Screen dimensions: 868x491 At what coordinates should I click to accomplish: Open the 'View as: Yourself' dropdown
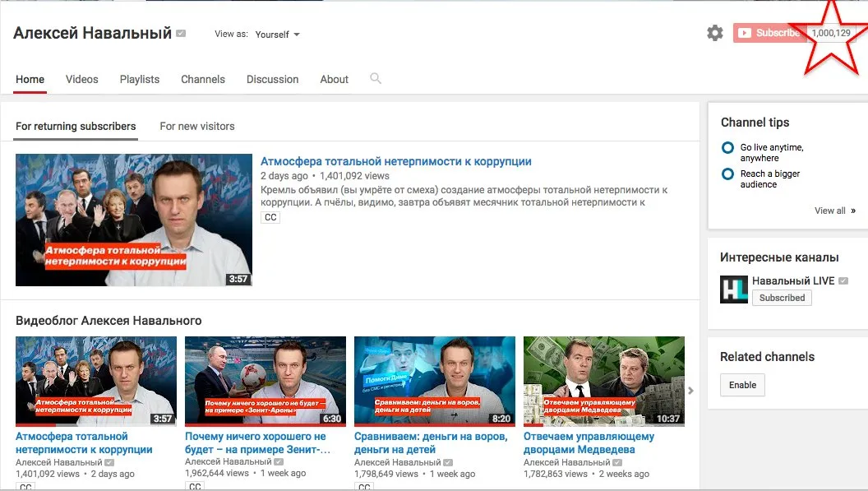pyautogui.click(x=277, y=35)
